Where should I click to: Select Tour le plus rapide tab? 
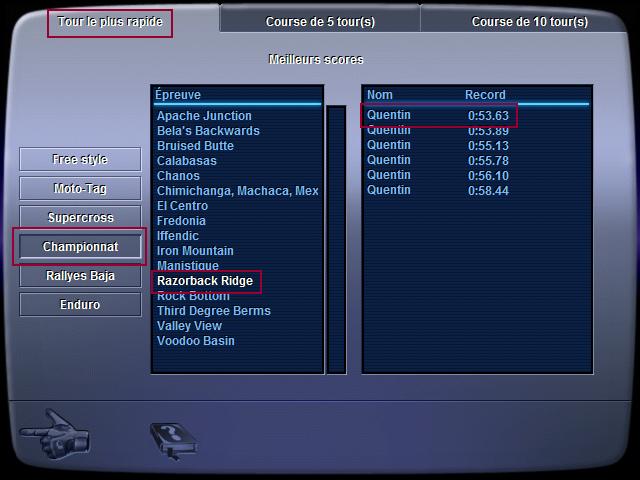[109, 21]
